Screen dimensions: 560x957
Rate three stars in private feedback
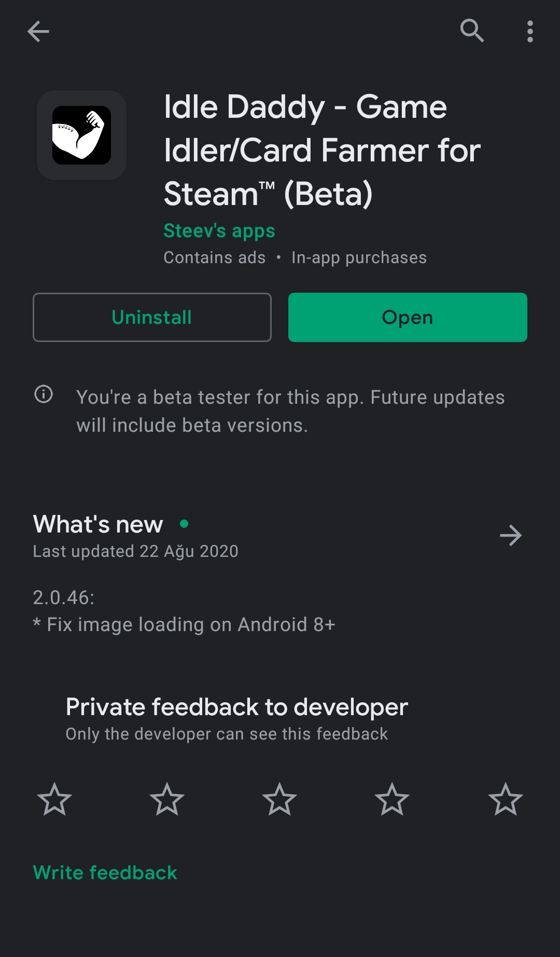point(279,799)
